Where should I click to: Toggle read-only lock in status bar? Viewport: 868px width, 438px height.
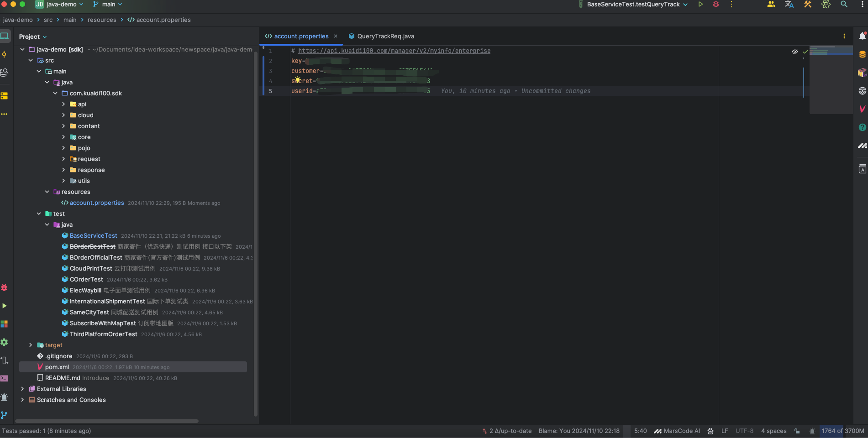(x=797, y=431)
